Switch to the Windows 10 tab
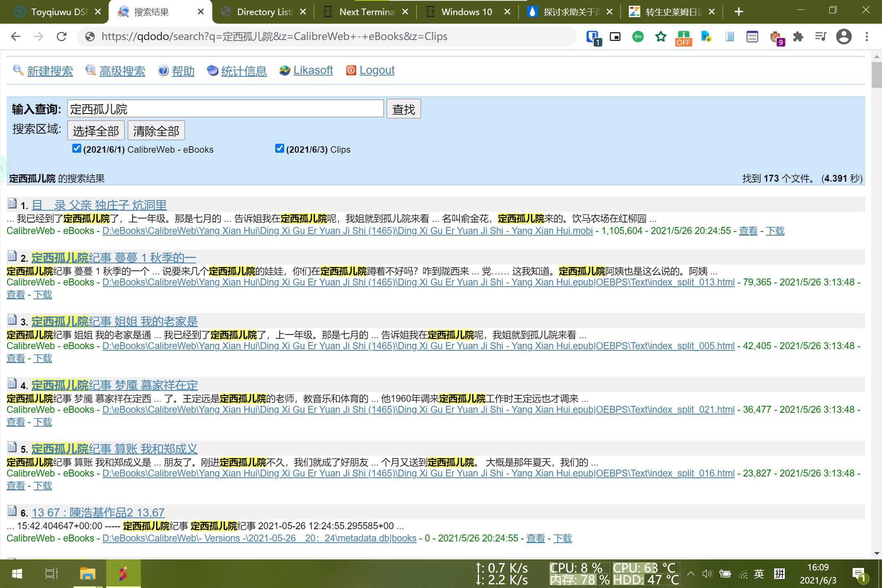The height and width of the screenshot is (588, 882). coord(466,12)
